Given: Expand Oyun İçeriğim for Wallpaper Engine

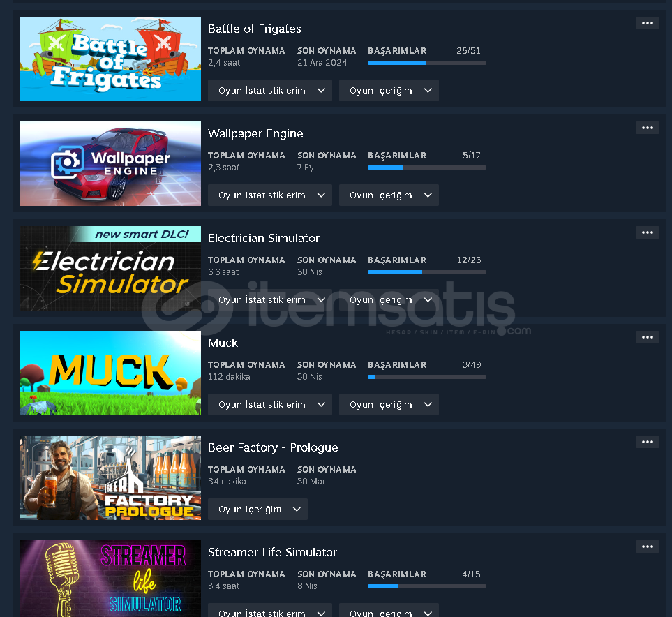Looking at the screenshot, I should click(389, 195).
